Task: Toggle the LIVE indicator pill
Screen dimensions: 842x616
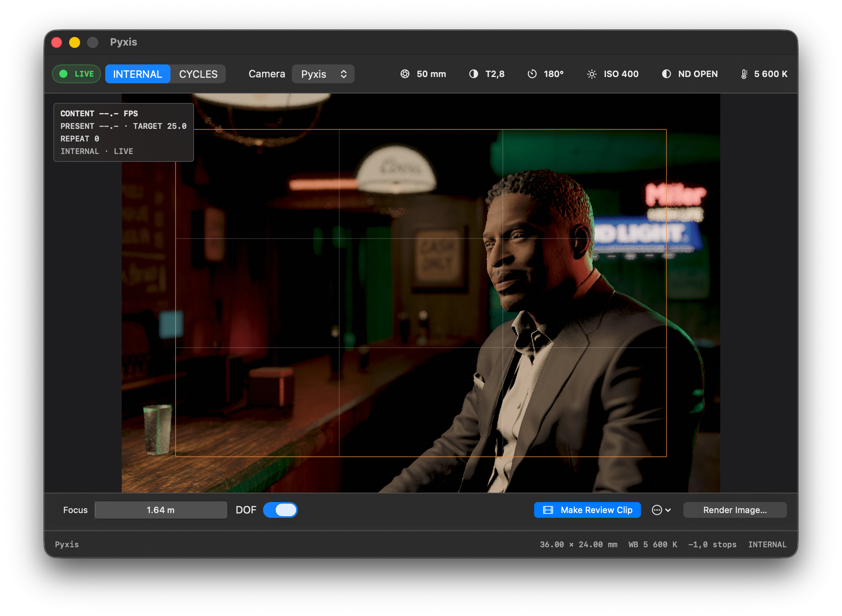Action: point(77,74)
